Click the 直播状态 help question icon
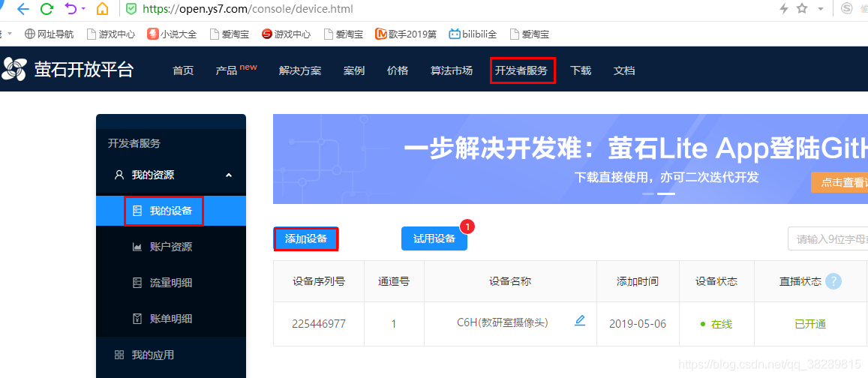The image size is (868, 378). 833,281
